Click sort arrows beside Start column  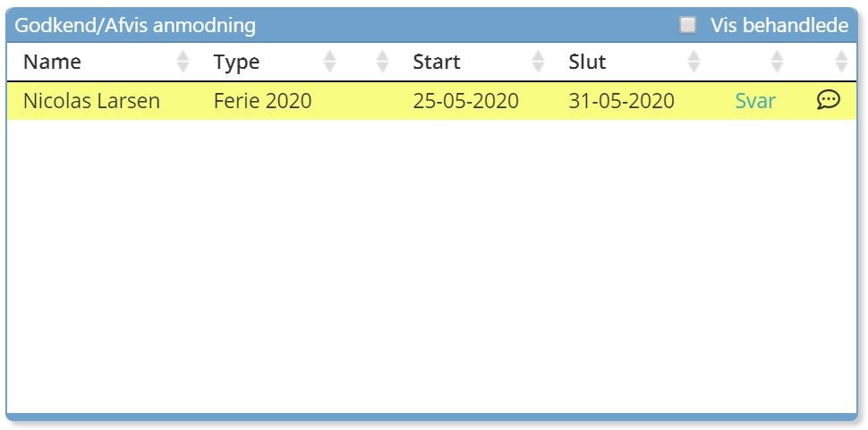pyautogui.click(x=538, y=62)
